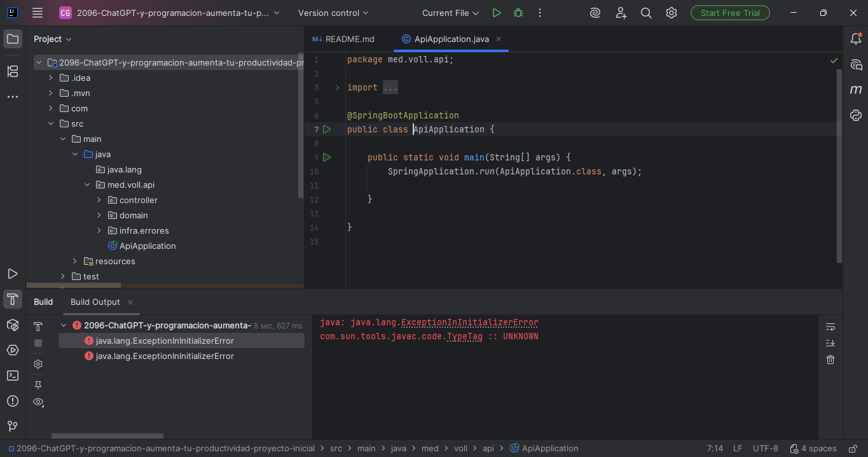The width and height of the screenshot is (868, 457).
Task: Open the Run tool window
Action: click(x=13, y=274)
